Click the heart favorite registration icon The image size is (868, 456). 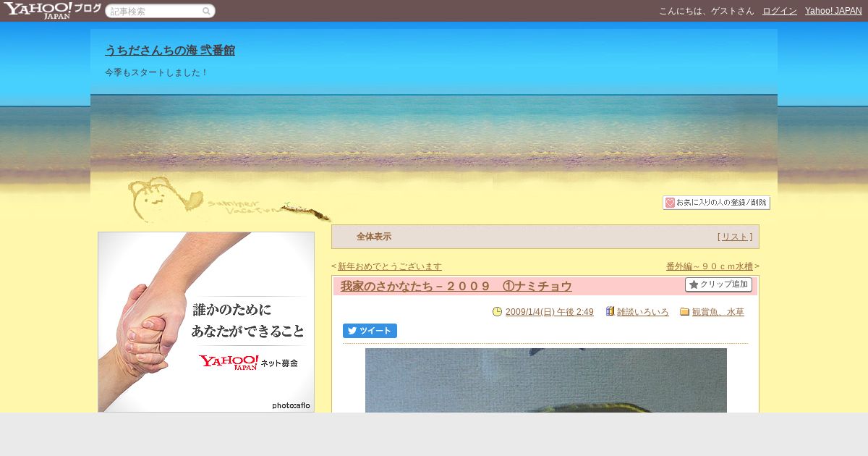670,203
